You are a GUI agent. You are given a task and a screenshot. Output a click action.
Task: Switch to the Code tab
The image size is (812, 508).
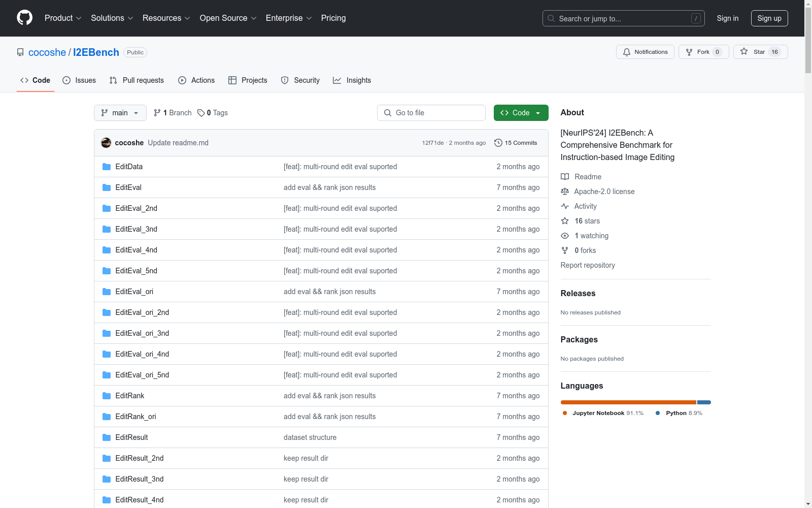pos(36,80)
